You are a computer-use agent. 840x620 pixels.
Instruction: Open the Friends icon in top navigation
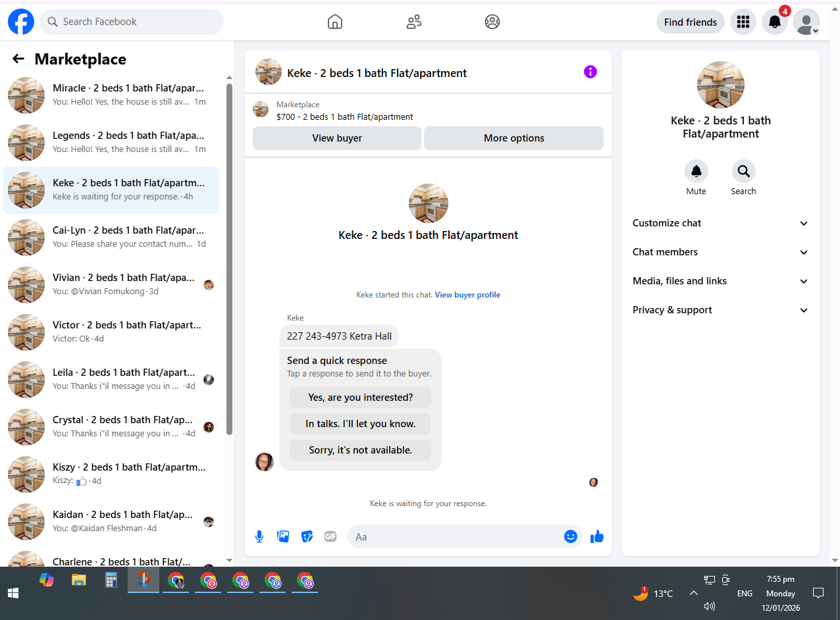pos(414,22)
